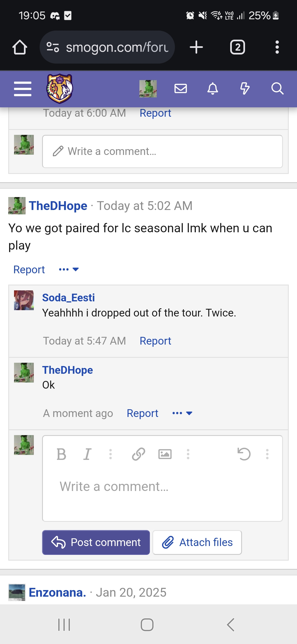Expand more text formatting options after italic
The width and height of the screenshot is (297, 644).
[111, 454]
